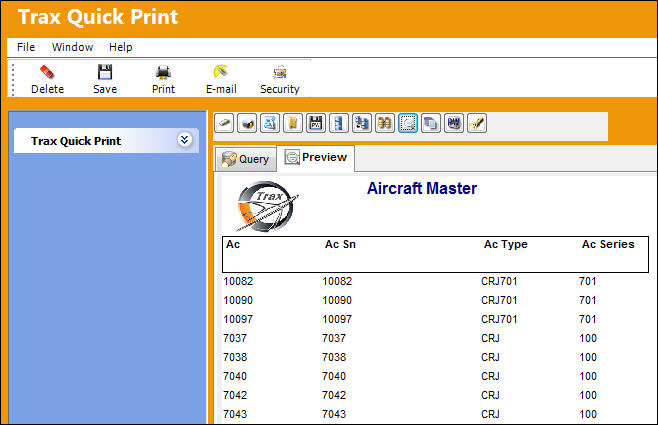Click CRJ701 type in row 10082
The height and width of the screenshot is (425, 658).
click(499, 281)
